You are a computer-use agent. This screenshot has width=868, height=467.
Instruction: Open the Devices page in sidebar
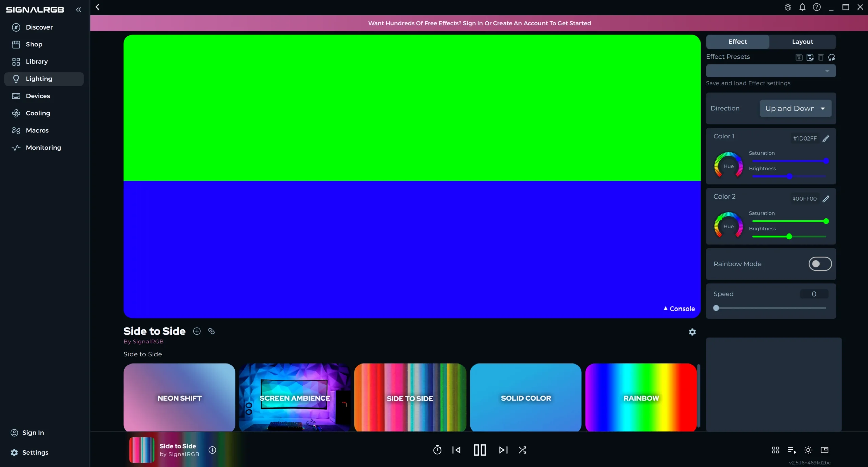[x=38, y=96]
